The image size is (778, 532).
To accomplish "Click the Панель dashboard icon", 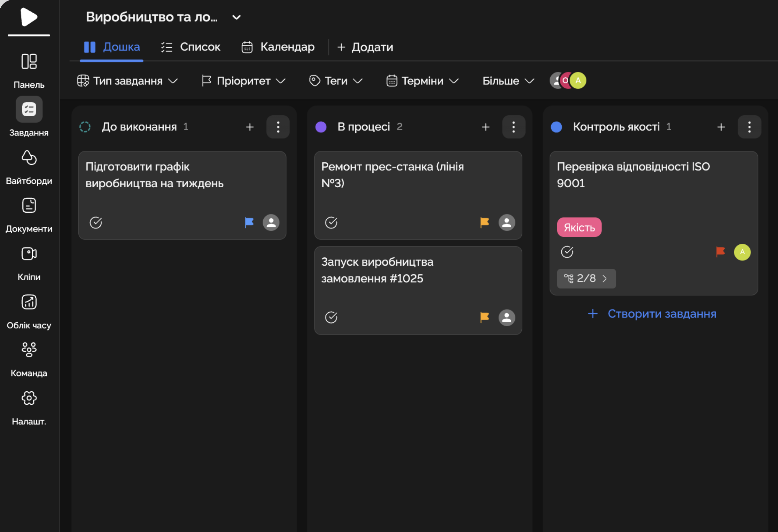I will tap(29, 62).
